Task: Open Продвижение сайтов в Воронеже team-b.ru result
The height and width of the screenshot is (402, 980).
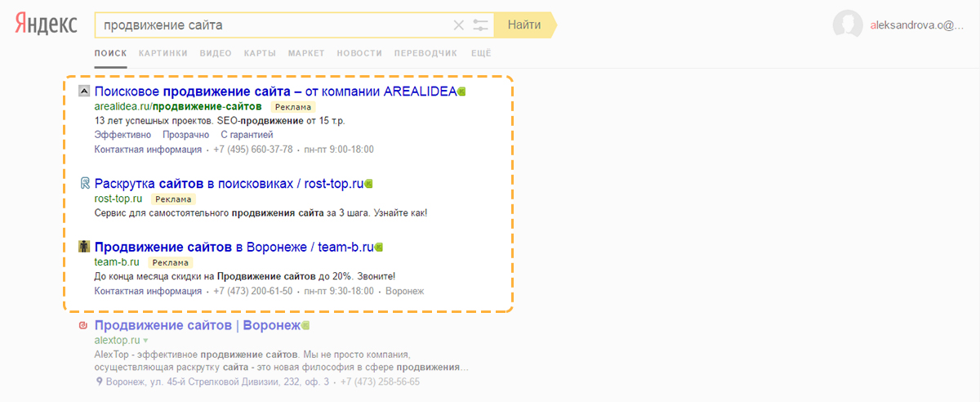Action: pos(234,247)
